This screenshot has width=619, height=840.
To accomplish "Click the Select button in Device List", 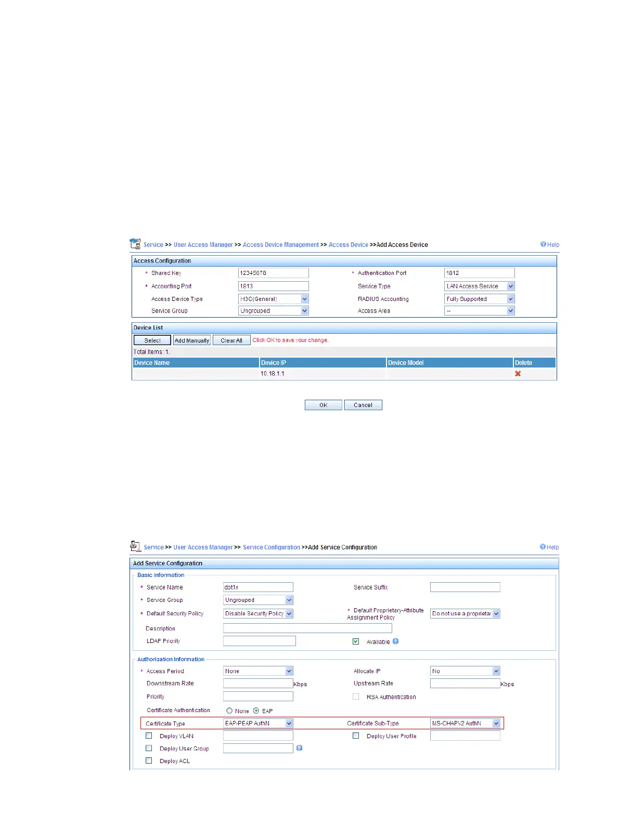I will pyautogui.click(x=152, y=340).
